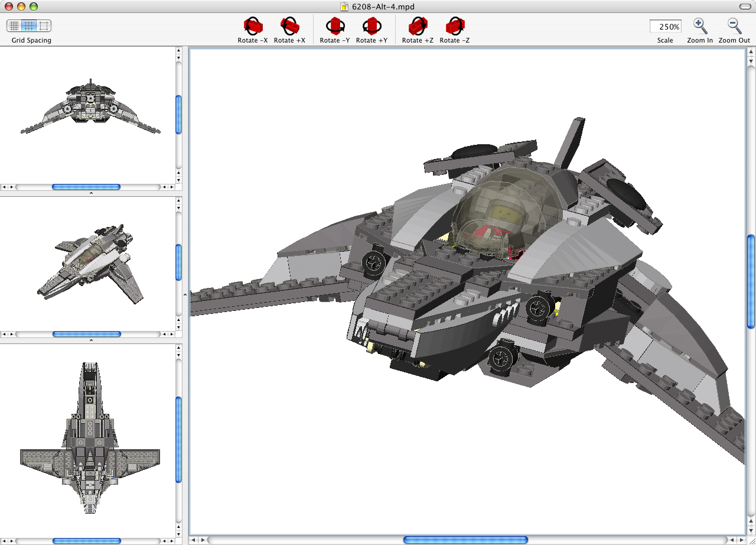Rotate the model with Rotate +Y
Image resolution: width=756 pixels, height=545 pixels.
coord(372,26)
